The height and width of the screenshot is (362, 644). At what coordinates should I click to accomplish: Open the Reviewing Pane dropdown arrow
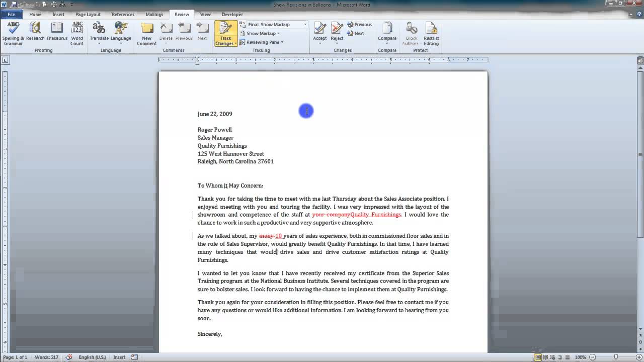point(282,42)
